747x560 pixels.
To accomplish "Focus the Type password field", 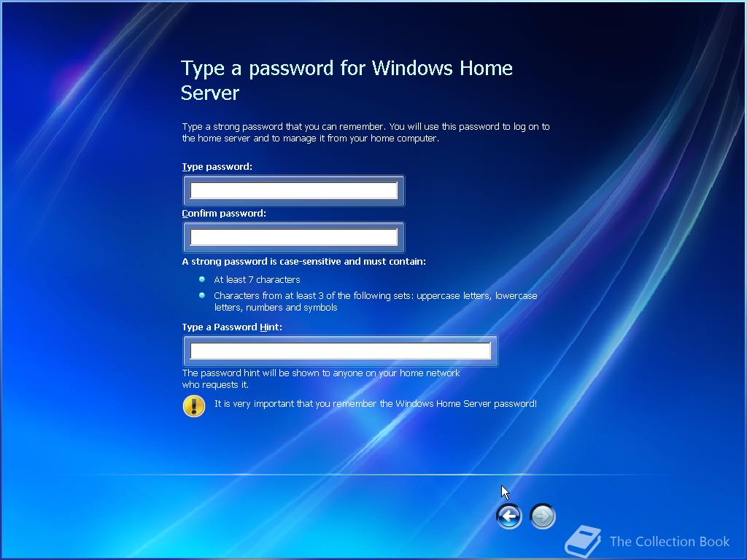I will pyautogui.click(x=294, y=190).
